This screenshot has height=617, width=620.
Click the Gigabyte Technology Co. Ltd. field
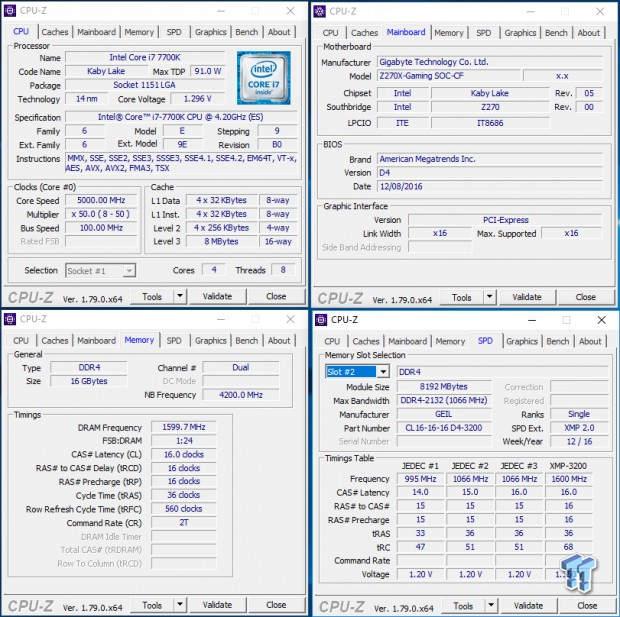(x=490, y=62)
